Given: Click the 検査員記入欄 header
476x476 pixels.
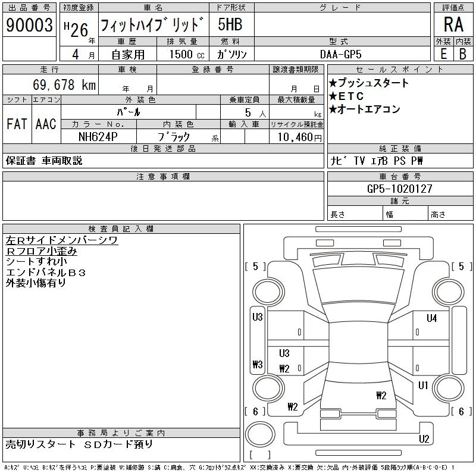Looking at the screenshot, I should click(121, 228).
